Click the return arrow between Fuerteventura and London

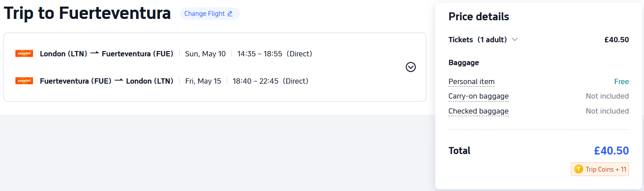[118, 81]
